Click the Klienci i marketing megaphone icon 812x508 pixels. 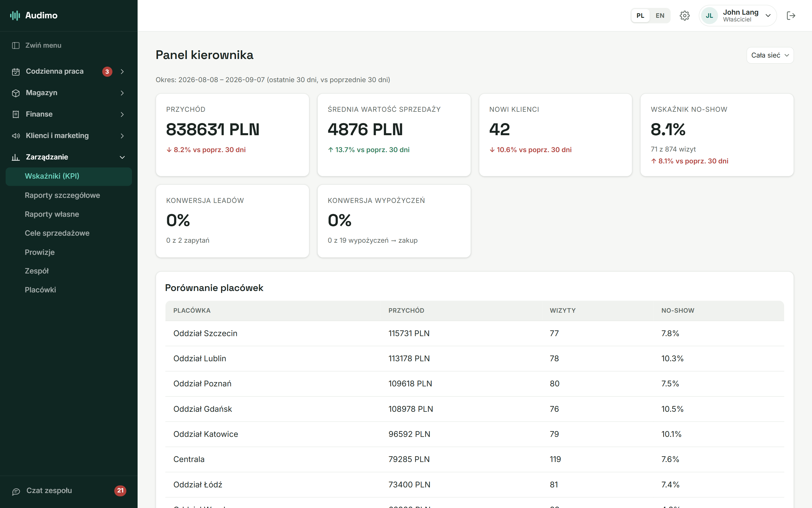pos(16,136)
